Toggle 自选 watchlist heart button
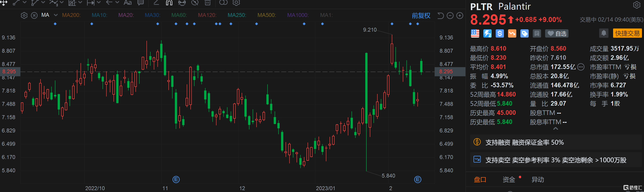 [557, 33]
